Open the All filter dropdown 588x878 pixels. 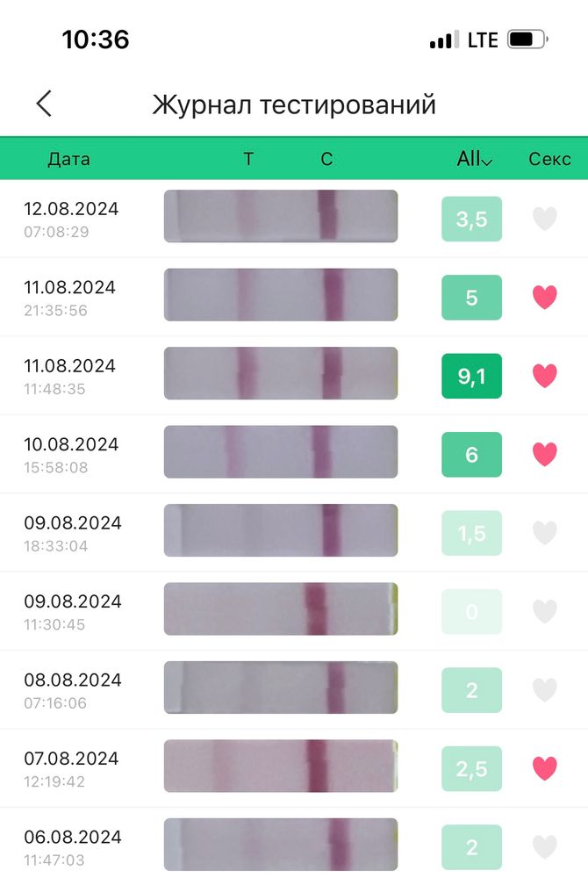[474, 159]
